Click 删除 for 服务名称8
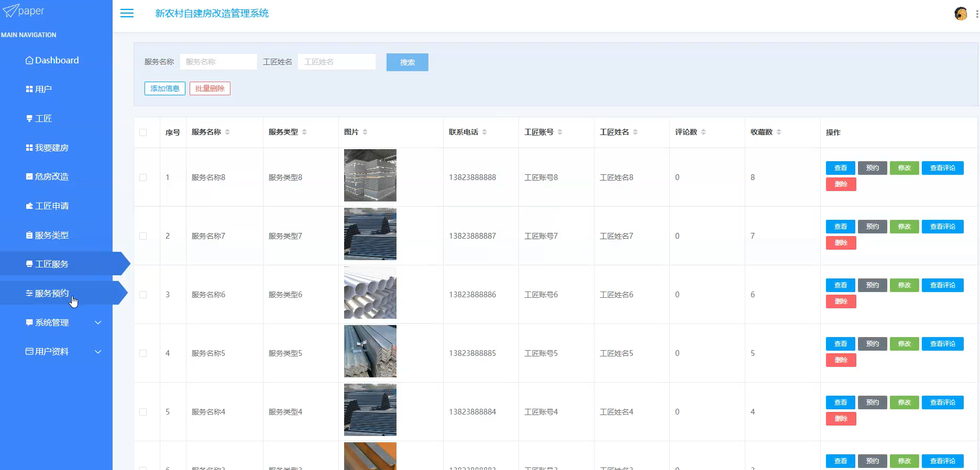Viewport: 980px width, 470px height. pos(841,184)
